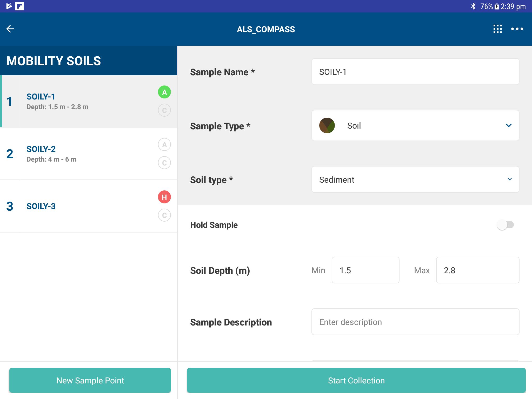Tap the Bluetooth status icon
532x399 pixels.
(x=473, y=6)
